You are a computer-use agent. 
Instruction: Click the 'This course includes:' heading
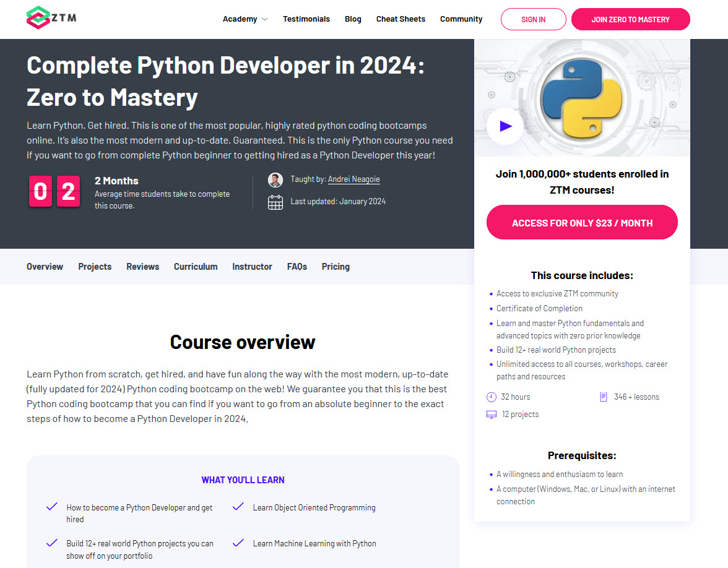pos(582,276)
